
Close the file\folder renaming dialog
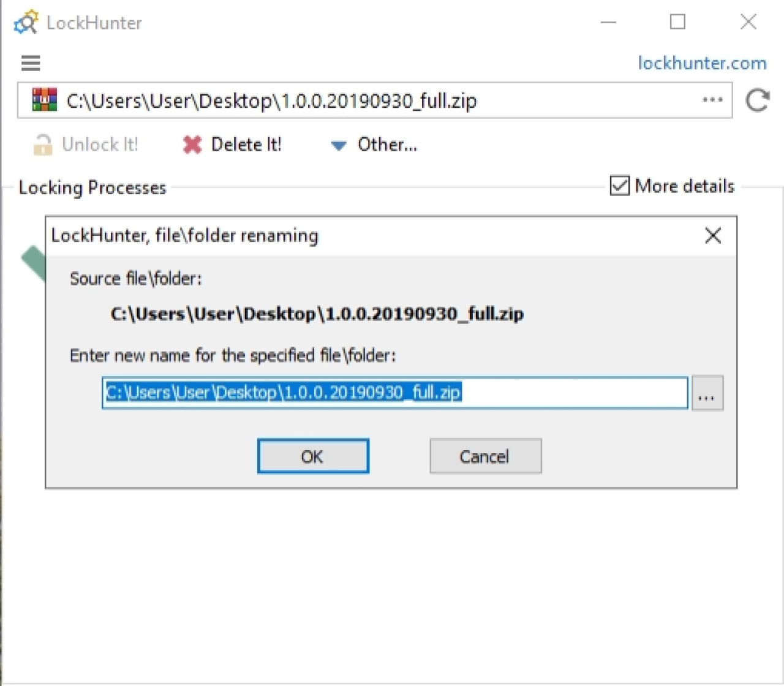713,236
